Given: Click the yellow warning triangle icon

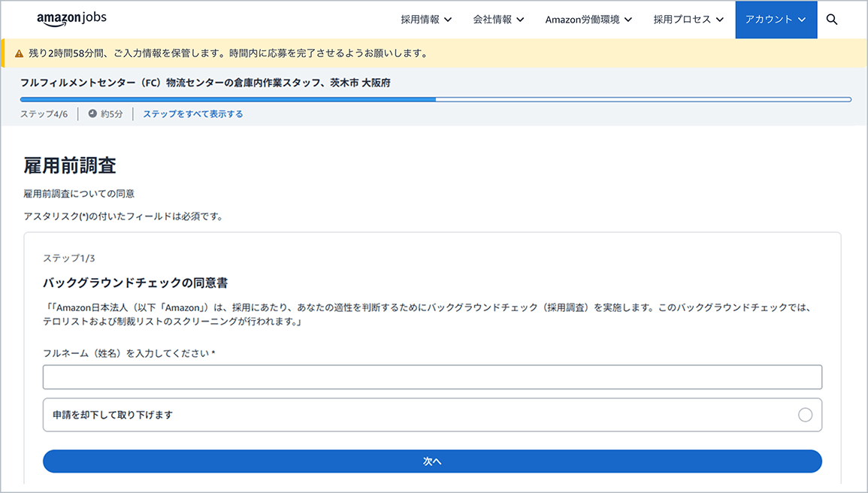Looking at the screenshot, I should click(19, 53).
